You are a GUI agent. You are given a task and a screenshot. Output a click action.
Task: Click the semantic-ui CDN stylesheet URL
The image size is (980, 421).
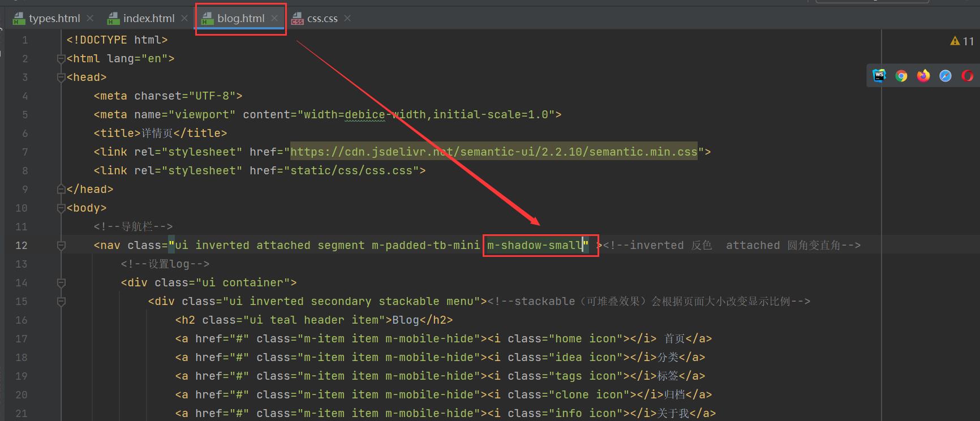pyautogui.click(x=494, y=152)
